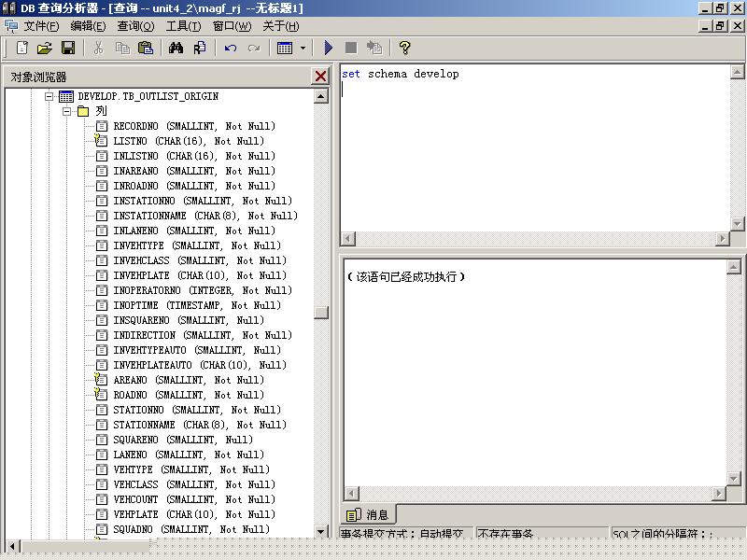This screenshot has width=747, height=560.
Task: Click key icon of ROADNO column
Action: pyautogui.click(x=101, y=394)
